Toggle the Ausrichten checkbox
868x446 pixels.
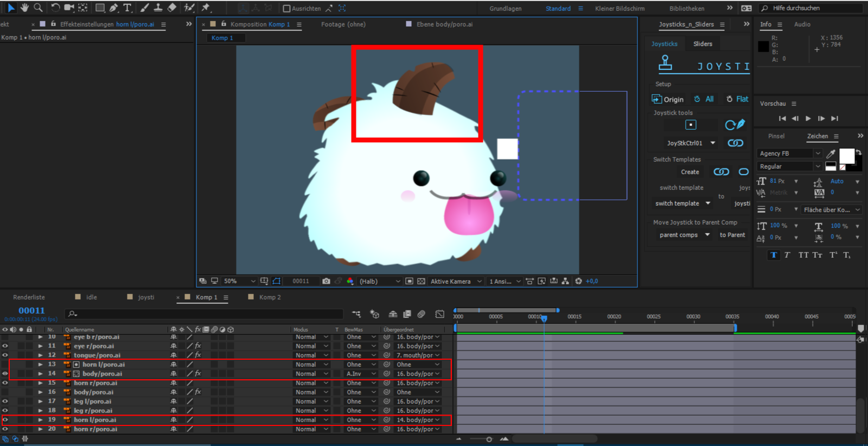click(287, 8)
